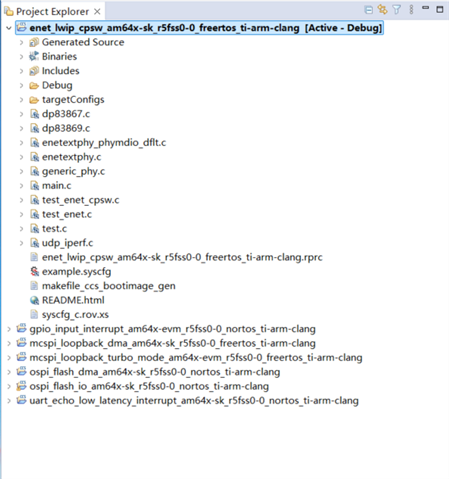Expand the test_enet_cpsw.c file node
Screen dimensions: 449x479
pyautogui.click(x=21, y=200)
